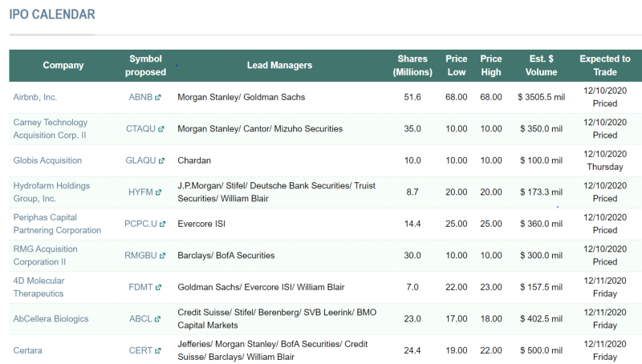The image size is (642, 364).
Task: Open Hydrofarm Holdings Group, Inc. link
Action: click(51, 192)
